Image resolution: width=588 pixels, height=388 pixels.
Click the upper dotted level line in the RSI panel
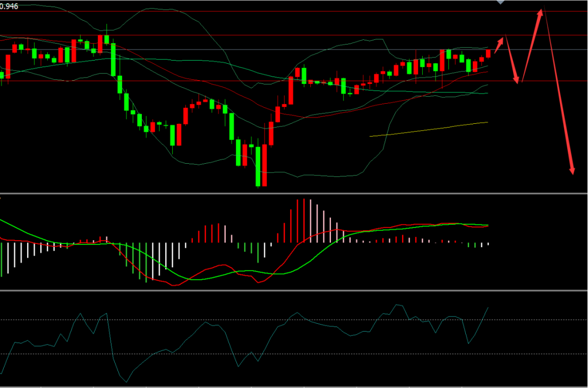tap(294, 320)
